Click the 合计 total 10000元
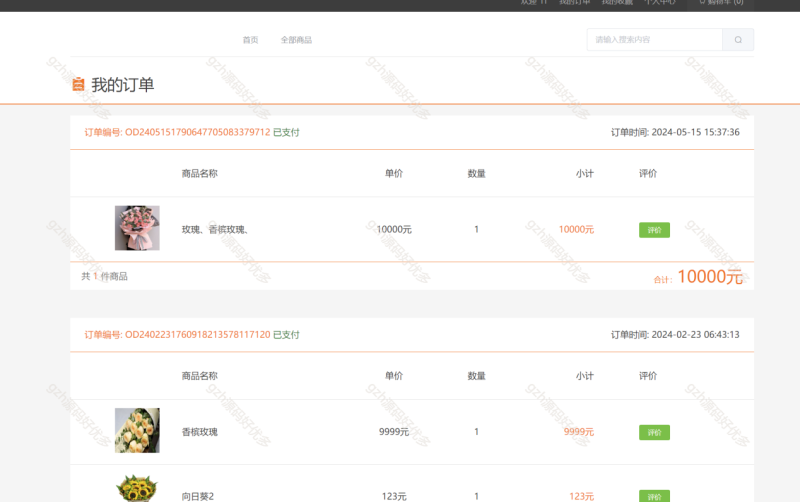Viewport: 800px width, 502px height. click(698, 277)
